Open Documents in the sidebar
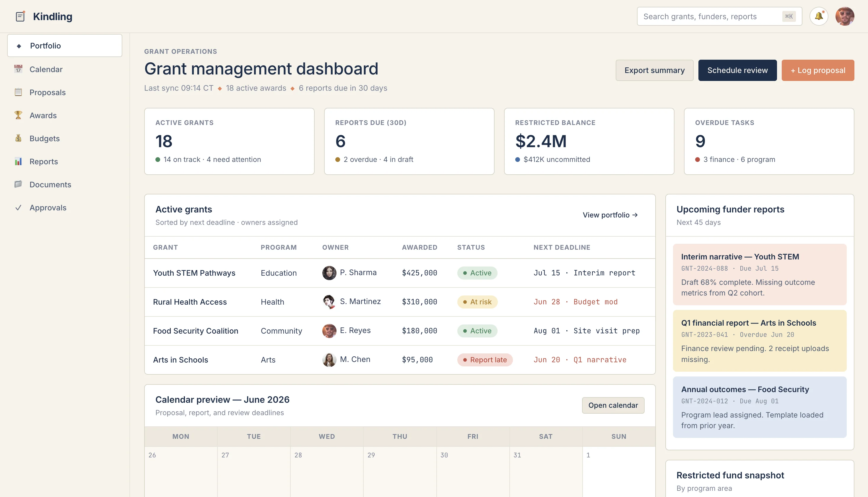 pos(64,184)
